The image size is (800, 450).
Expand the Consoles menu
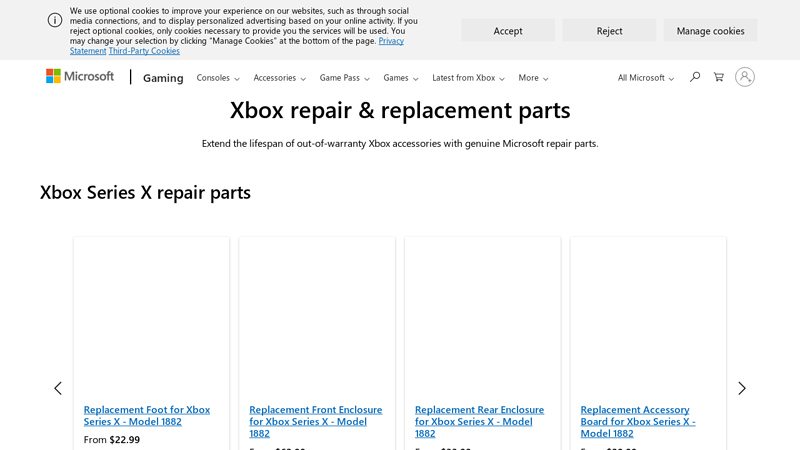(x=218, y=78)
